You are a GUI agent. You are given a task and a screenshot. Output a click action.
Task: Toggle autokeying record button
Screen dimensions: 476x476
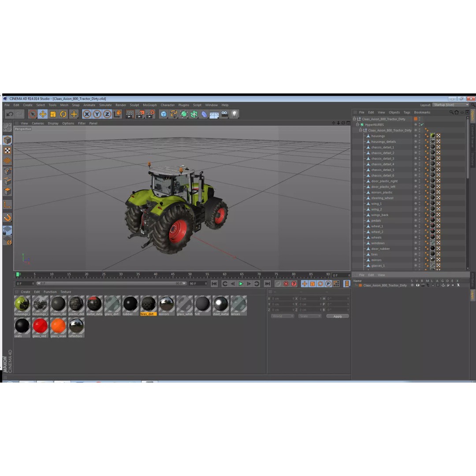click(286, 284)
